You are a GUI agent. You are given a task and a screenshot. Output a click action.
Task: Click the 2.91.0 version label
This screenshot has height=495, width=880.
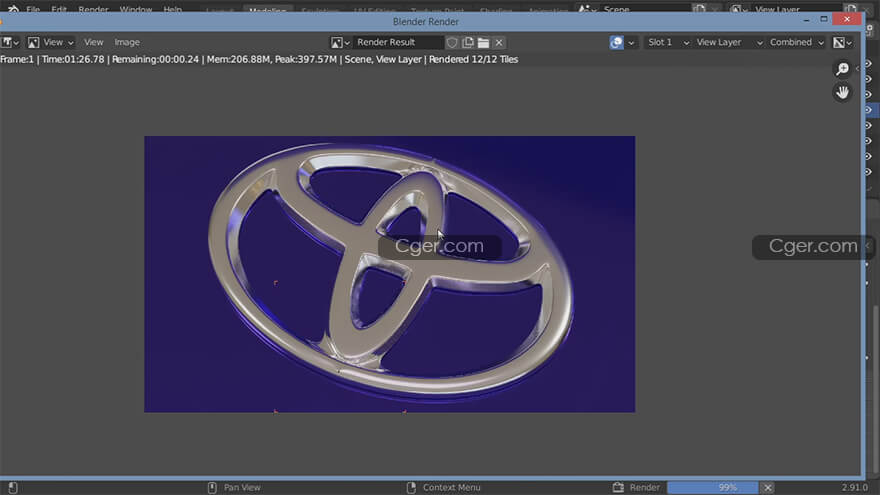pyautogui.click(x=854, y=487)
